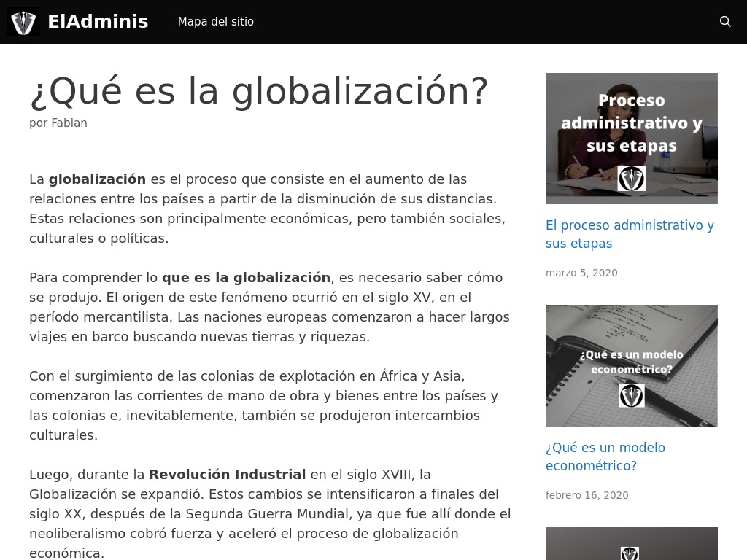Click the date marzo 5, 2020
Viewport: 747px width, 560px height.
tap(581, 272)
